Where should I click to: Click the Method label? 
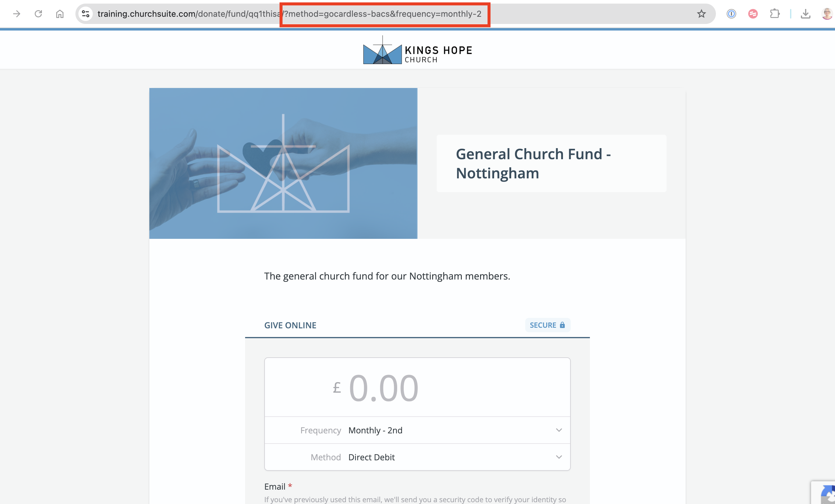click(326, 457)
